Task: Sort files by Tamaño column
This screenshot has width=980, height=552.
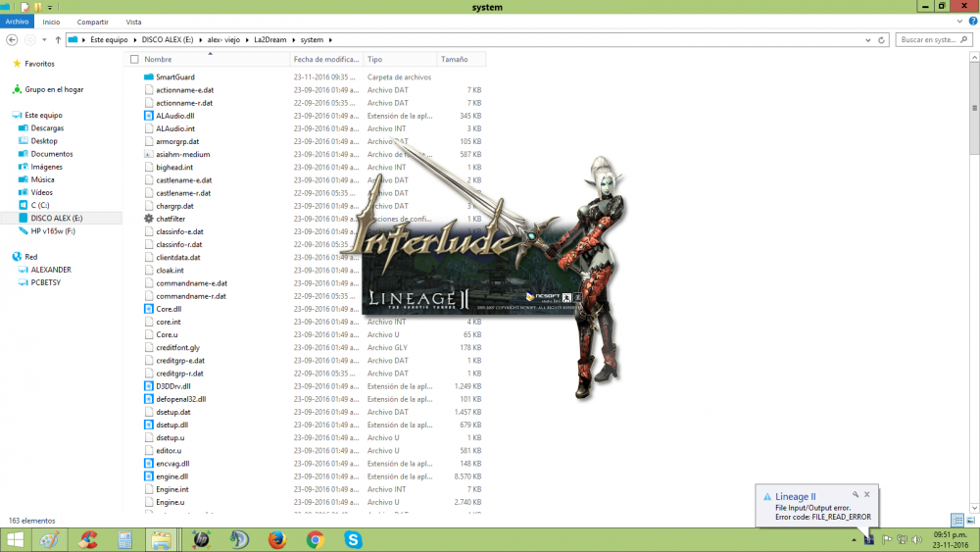Action: click(455, 60)
